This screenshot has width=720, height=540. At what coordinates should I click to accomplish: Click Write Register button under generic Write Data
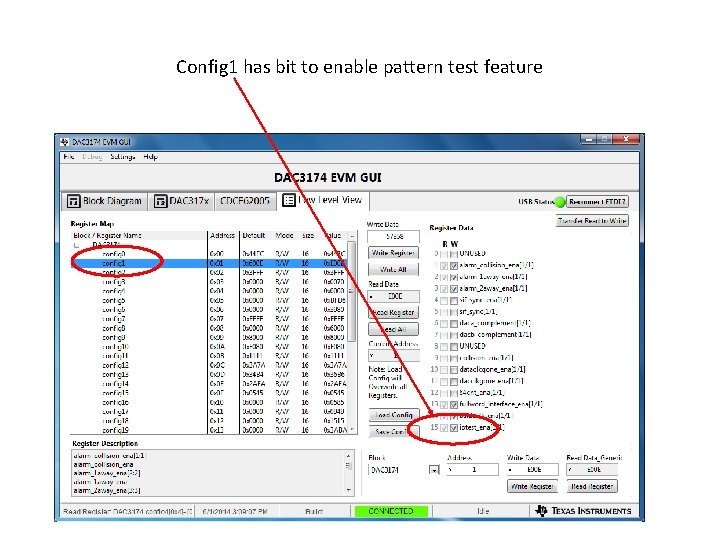click(x=532, y=486)
